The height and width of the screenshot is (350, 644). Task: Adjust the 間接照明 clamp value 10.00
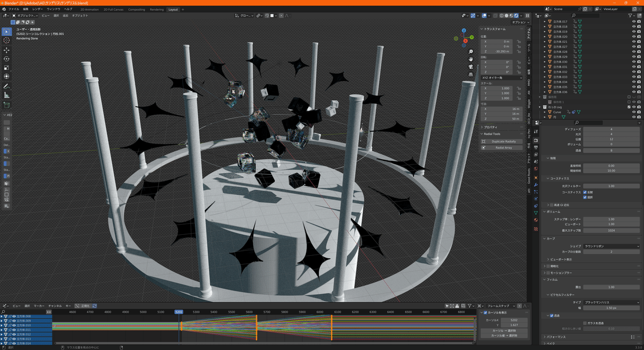[x=611, y=170]
